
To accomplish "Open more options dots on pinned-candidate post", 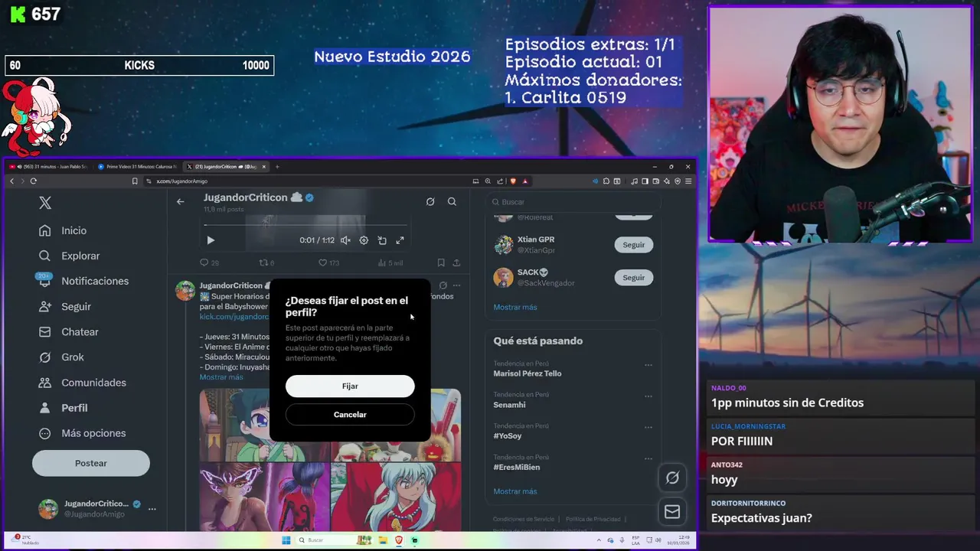I will pyautogui.click(x=457, y=285).
